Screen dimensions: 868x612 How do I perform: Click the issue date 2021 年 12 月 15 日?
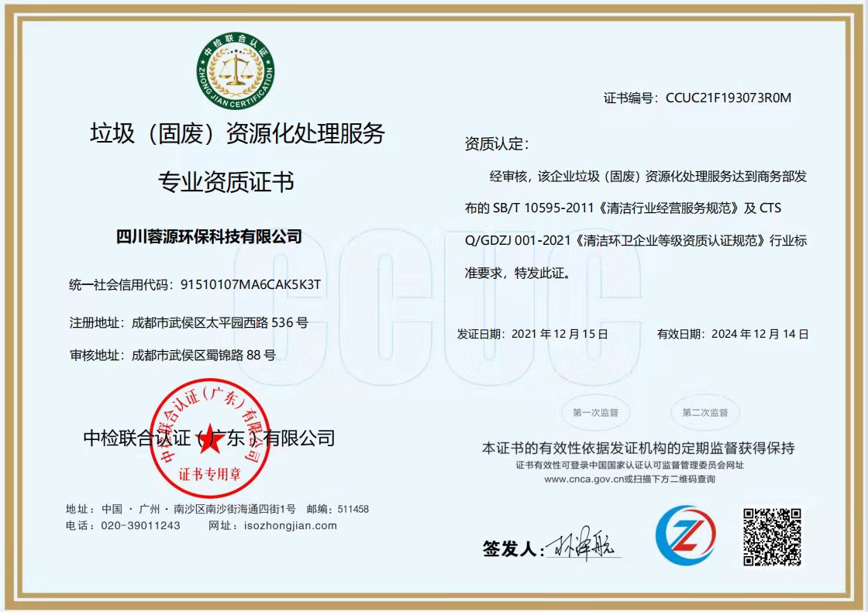(x=560, y=334)
